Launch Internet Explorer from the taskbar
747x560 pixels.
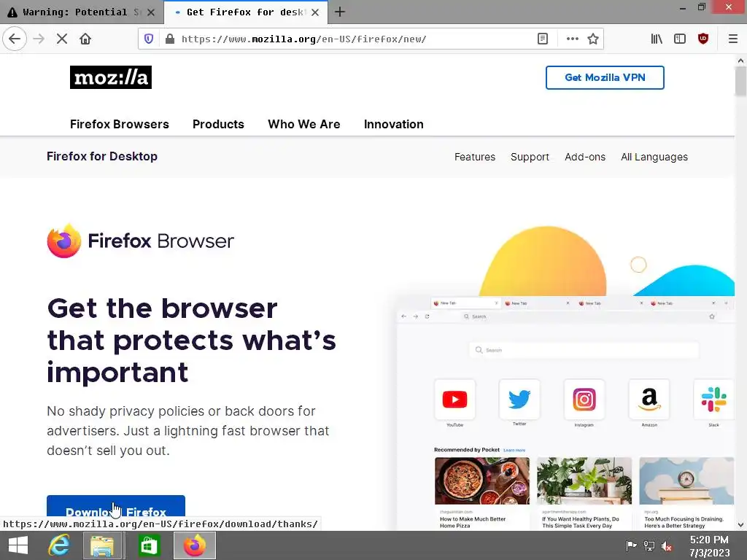[59, 545]
